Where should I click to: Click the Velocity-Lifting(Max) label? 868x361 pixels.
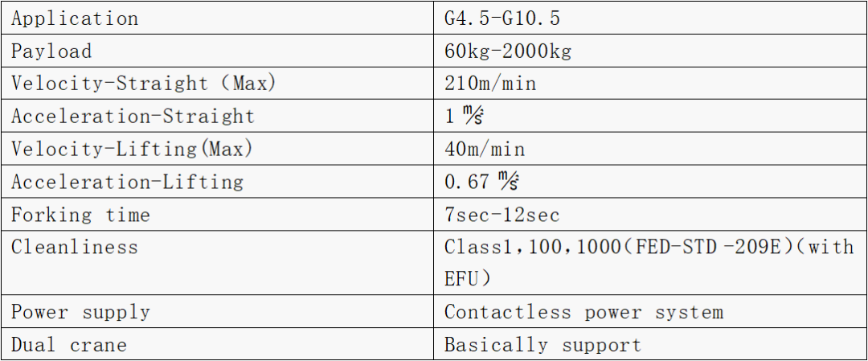coord(132,149)
